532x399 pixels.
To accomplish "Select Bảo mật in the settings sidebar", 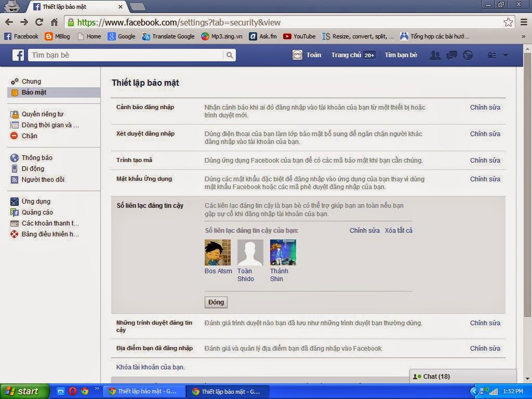I will (x=54, y=92).
